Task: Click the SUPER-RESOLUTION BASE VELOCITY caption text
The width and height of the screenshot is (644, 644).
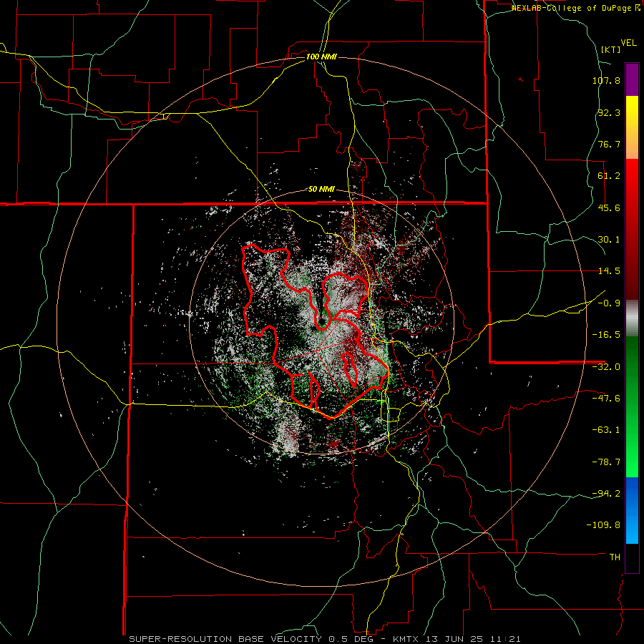Action: [225, 639]
